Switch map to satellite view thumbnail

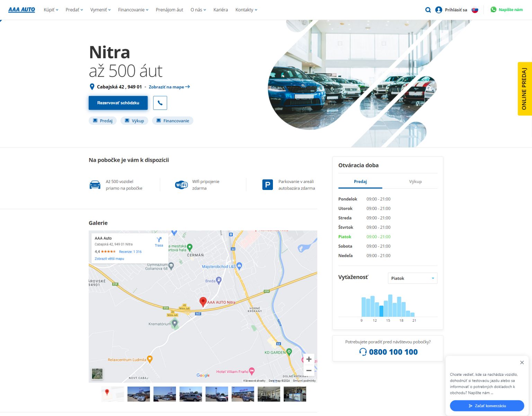pyautogui.click(x=97, y=374)
